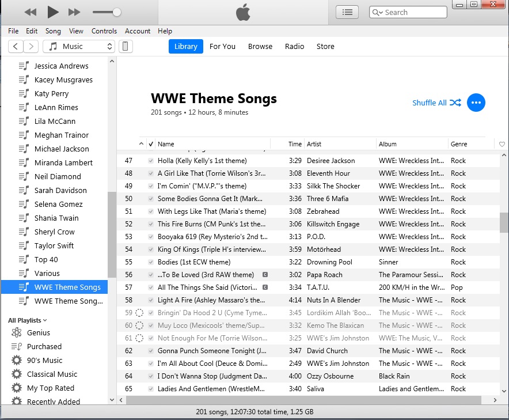
Task: Click the sidebar scroll-up arrow
Action: (x=112, y=61)
